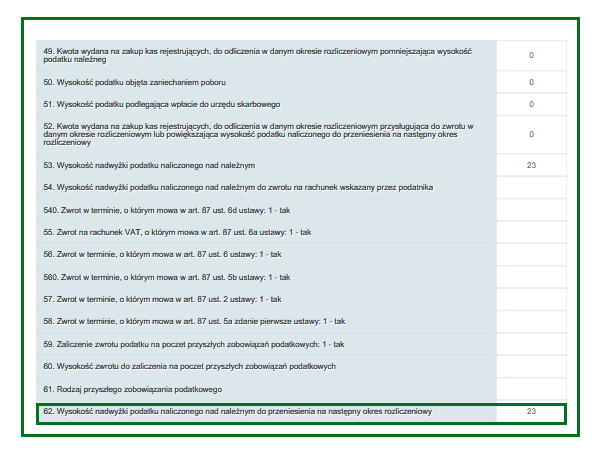The height and width of the screenshot is (458, 605).
Task: Select value 23 in row 53
Action: click(x=531, y=165)
